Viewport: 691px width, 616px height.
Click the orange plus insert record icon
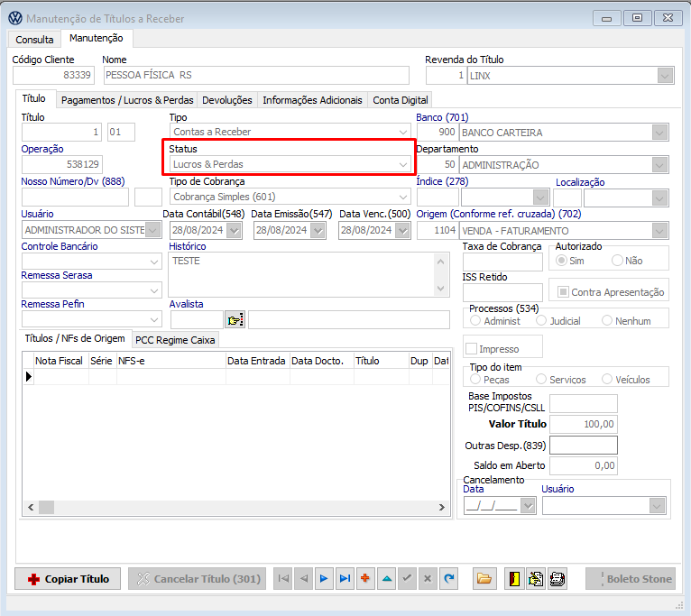pos(365,579)
